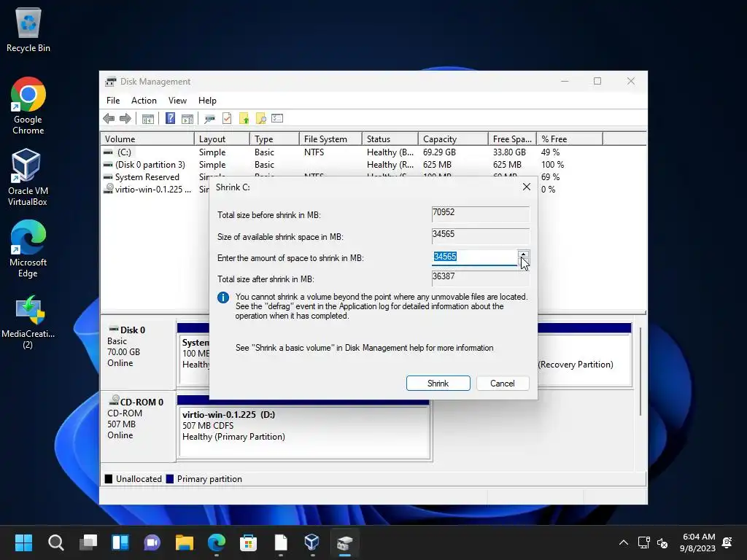Open Microsoft Store from the taskbar
This screenshot has width=747, height=560.
(x=248, y=542)
